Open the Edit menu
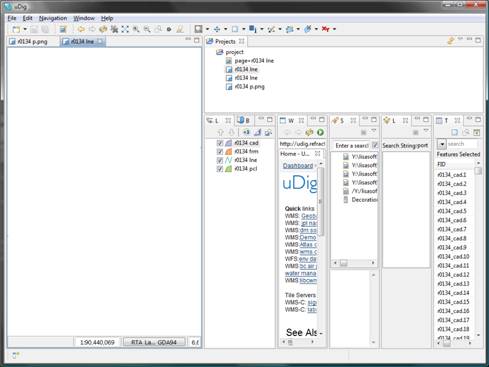Viewport: 489px width, 367px height. (27, 18)
